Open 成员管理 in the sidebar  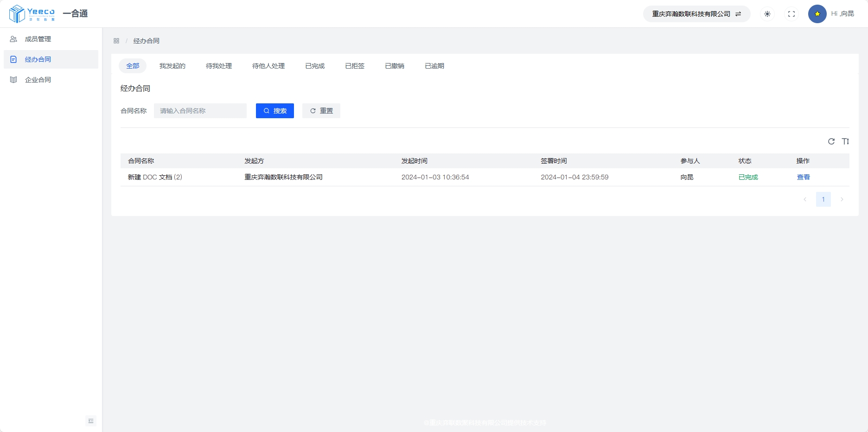(x=38, y=39)
